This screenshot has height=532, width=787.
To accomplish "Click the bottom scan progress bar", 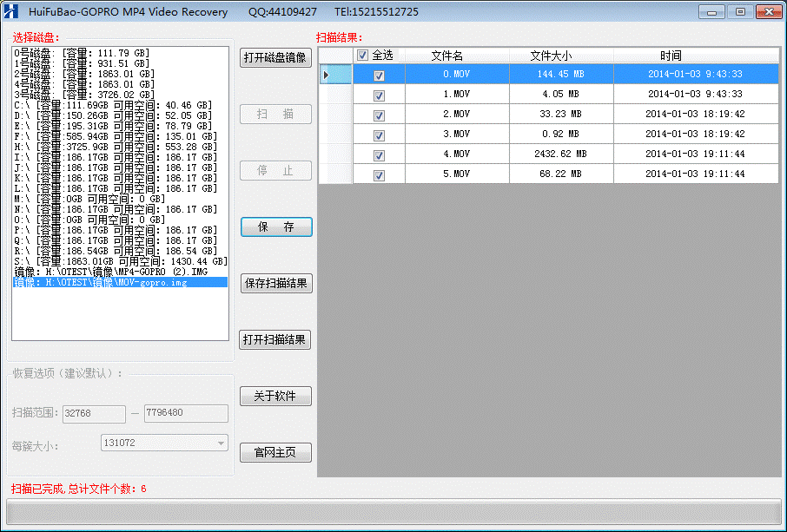I will coord(393,512).
